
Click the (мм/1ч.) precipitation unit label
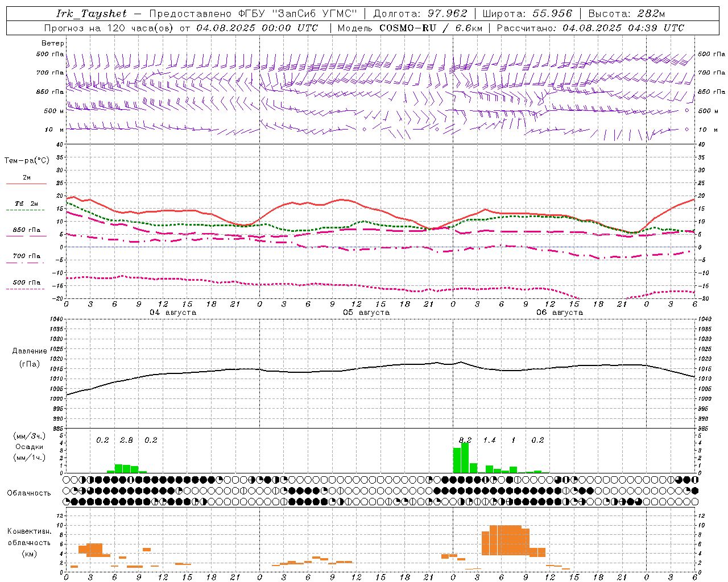pos(30,458)
